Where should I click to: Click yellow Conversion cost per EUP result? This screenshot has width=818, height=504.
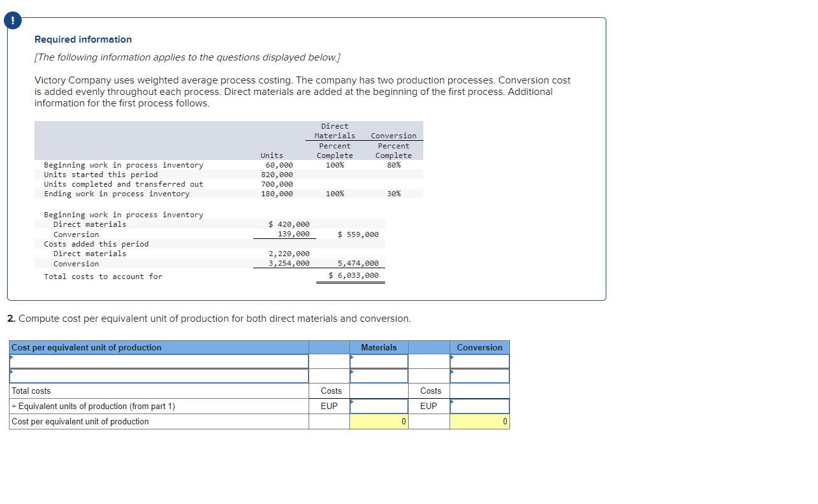[x=479, y=421]
